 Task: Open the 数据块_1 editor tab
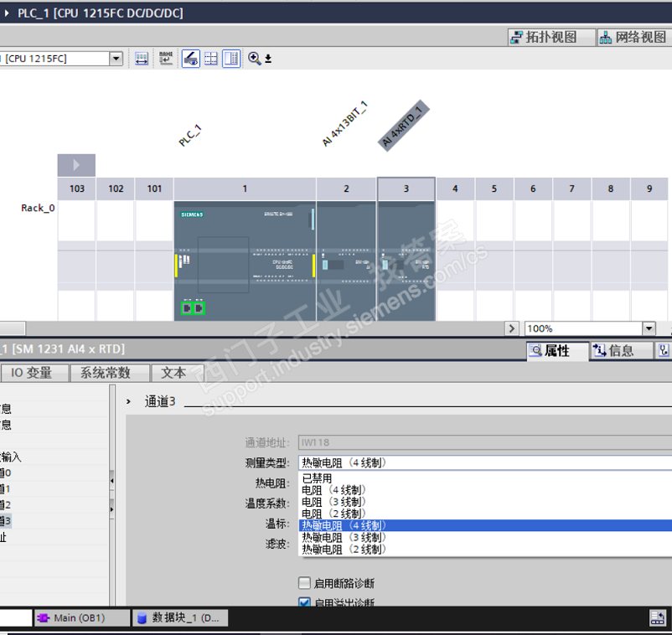[180, 618]
